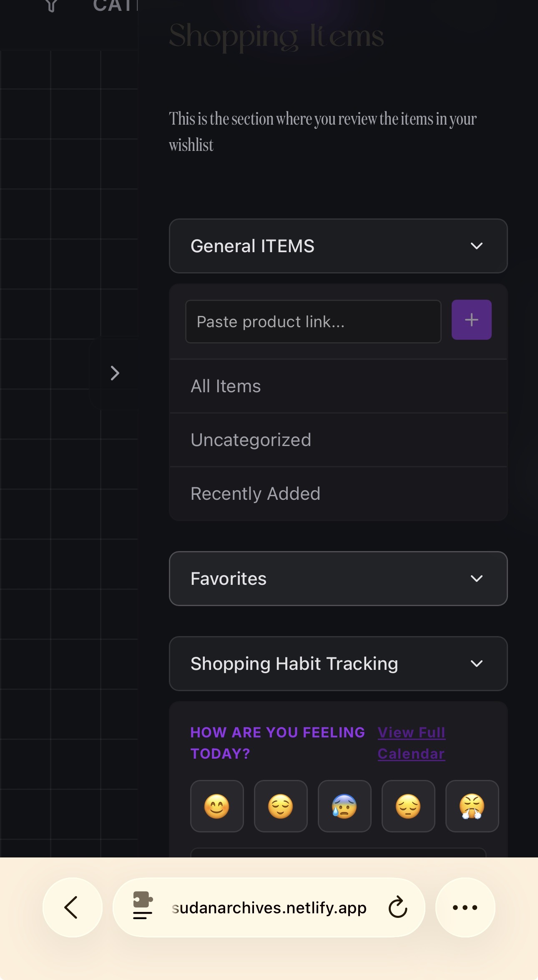The image size is (538, 980).
Task: Select the smiling happy face emoji
Action: point(217,806)
